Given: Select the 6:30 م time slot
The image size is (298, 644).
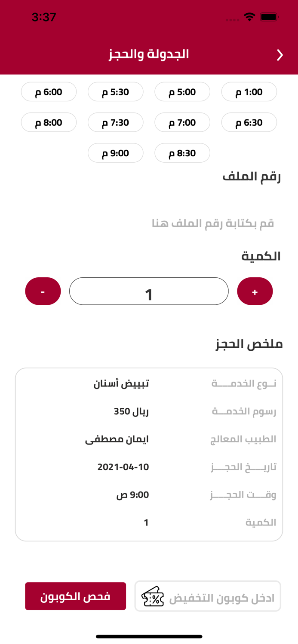Looking at the screenshot, I should tap(249, 122).
